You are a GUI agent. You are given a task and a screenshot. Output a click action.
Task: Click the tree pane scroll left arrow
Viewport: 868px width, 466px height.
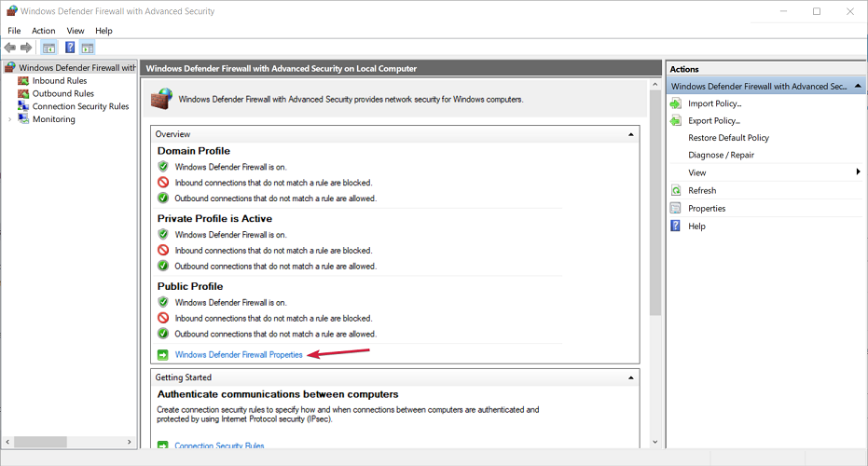click(x=7, y=442)
